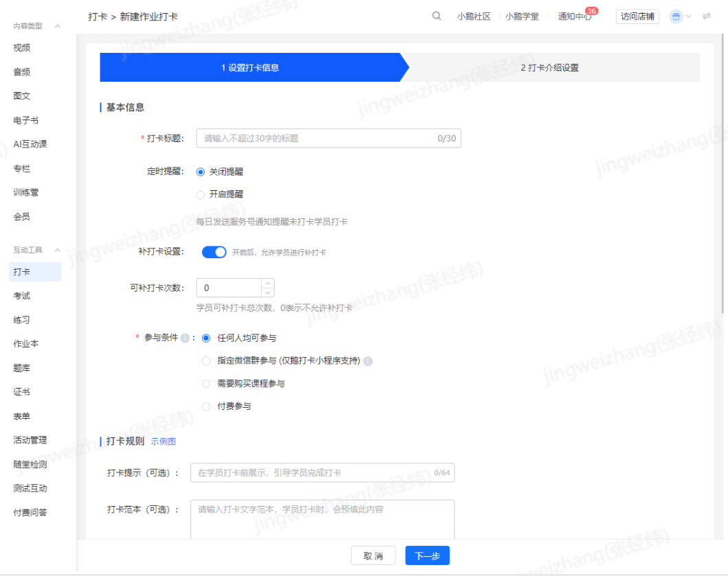
Task: Select 打卡 in the sidebar
Action: point(35,272)
